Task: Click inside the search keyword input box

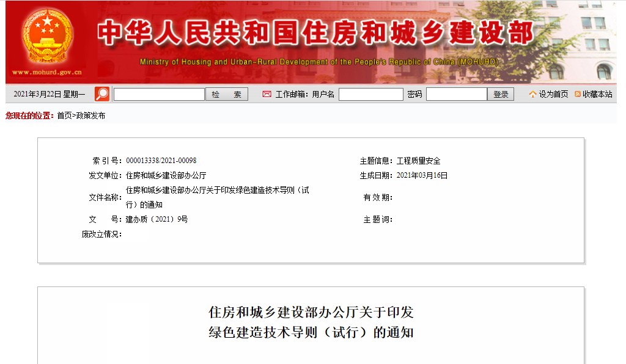Action: [158, 93]
